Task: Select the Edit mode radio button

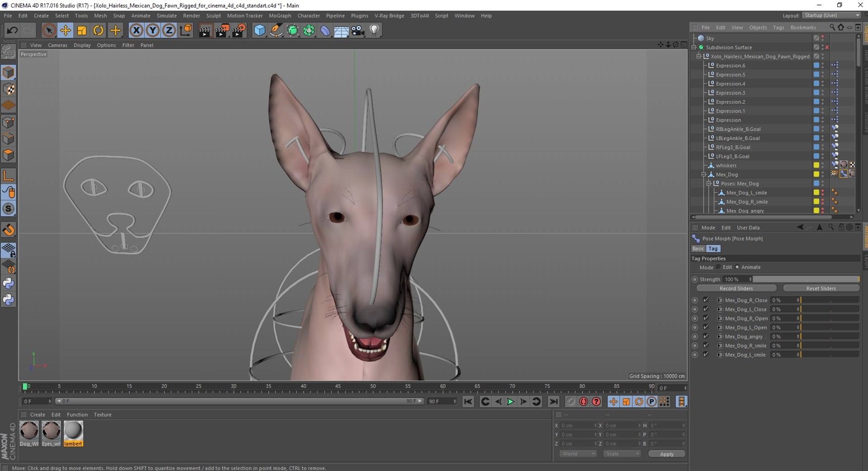Action: [718, 267]
